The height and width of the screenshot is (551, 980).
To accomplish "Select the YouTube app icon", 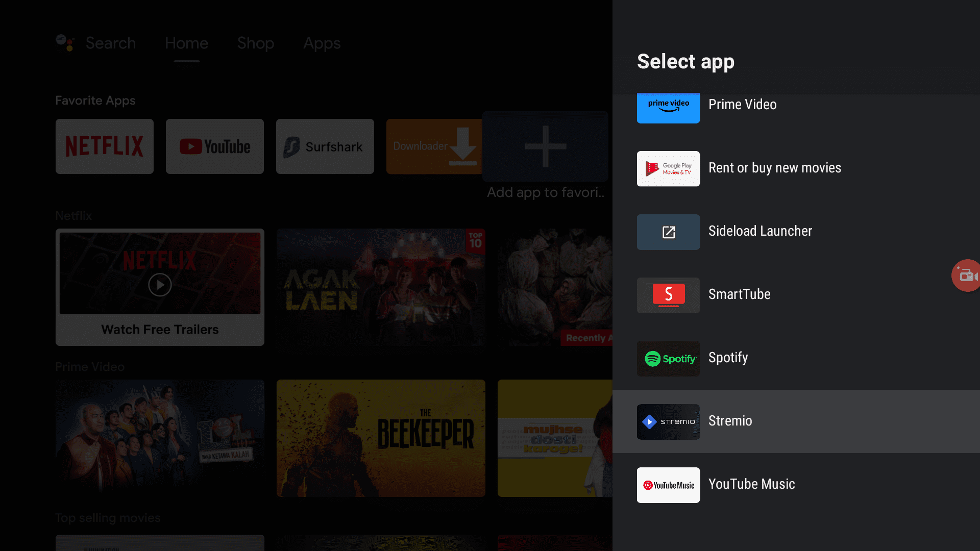I will click(x=214, y=146).
